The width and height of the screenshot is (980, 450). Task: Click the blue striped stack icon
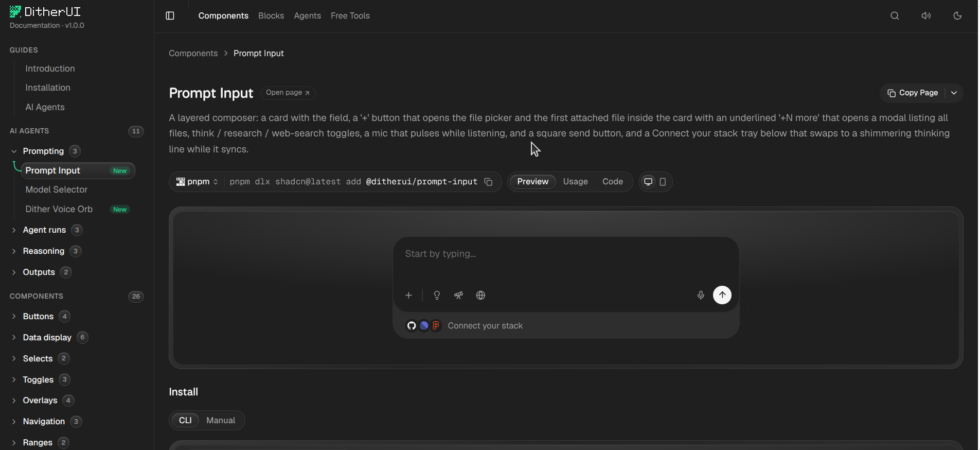coord(424,325)
